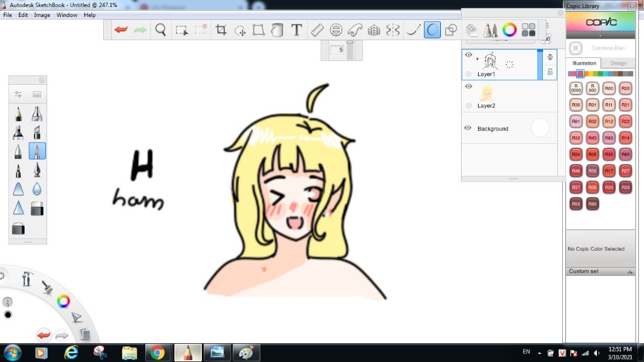Viewport: 644px width, 362px height.
Task: Select the Layer1 thumbnail
Action: point(490,61)
